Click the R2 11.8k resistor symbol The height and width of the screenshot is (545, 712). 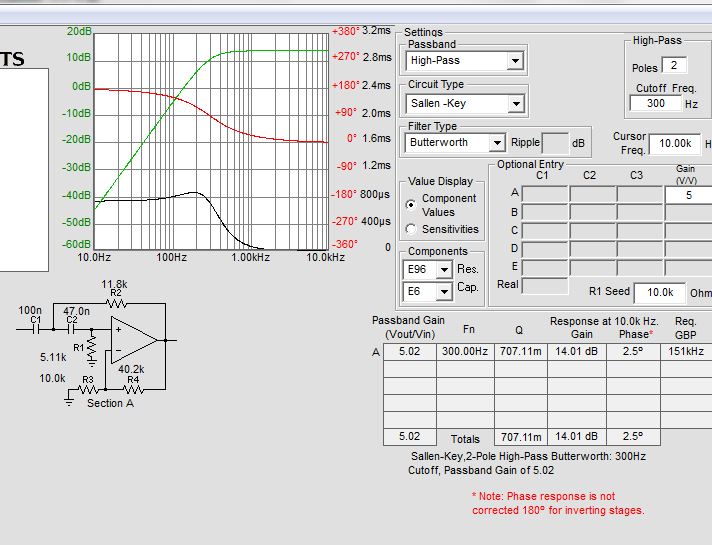click(x=115, y=302)
